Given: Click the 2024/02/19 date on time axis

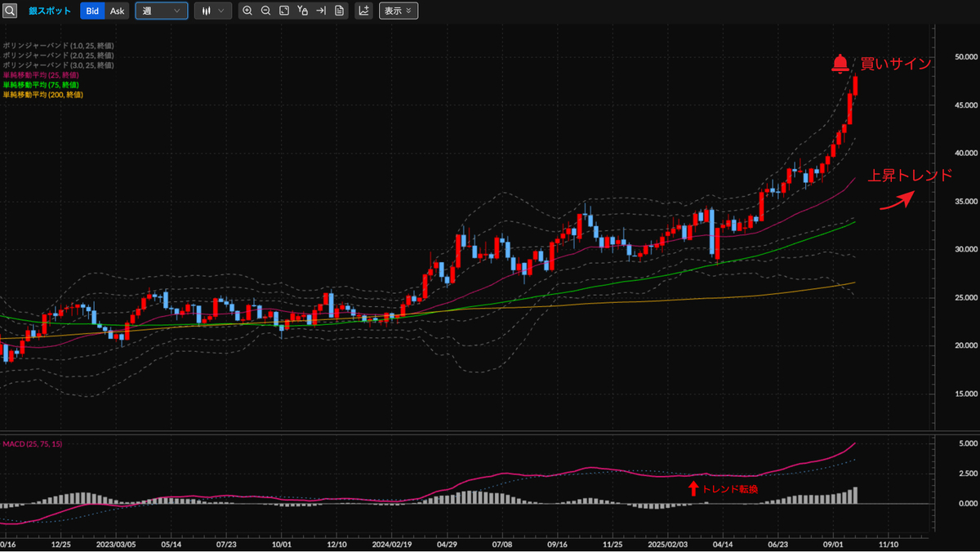Looking at the screenshot, I should coord(390,543).
